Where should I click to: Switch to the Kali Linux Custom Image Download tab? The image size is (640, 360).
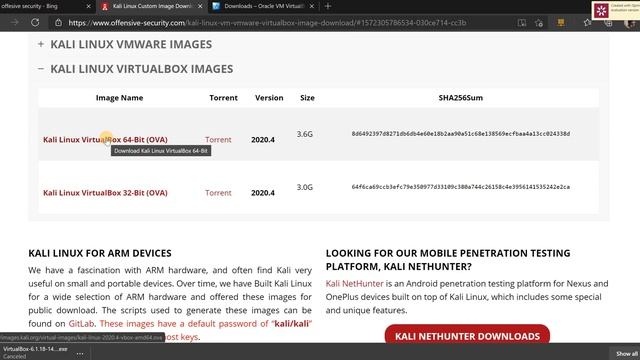point(151,6)
